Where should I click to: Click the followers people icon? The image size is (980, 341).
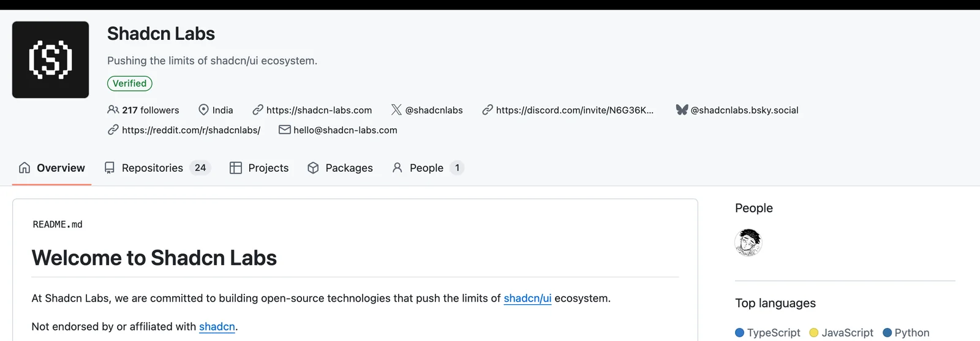click(x=113, y=110)
